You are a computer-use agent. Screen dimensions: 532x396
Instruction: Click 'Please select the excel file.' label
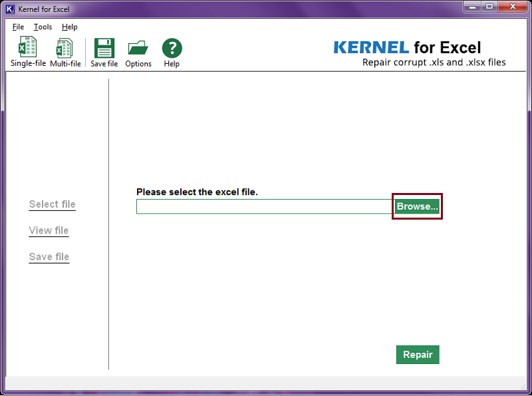(197, 192)
